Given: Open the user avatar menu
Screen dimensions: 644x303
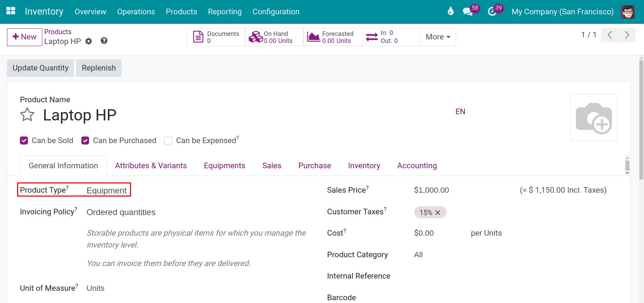Looking at the screenshot, I should (x=628, y=12).
